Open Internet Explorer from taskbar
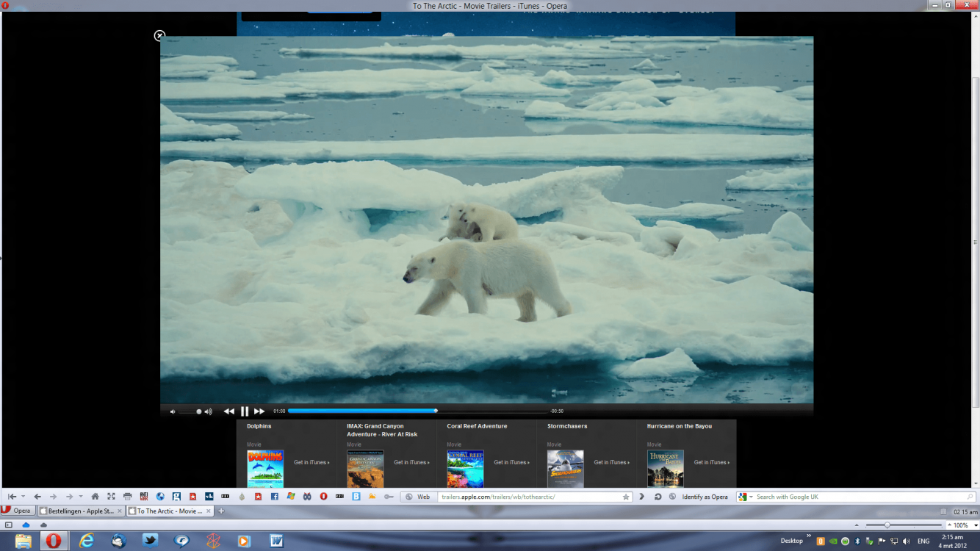 [x=87, y=541]
